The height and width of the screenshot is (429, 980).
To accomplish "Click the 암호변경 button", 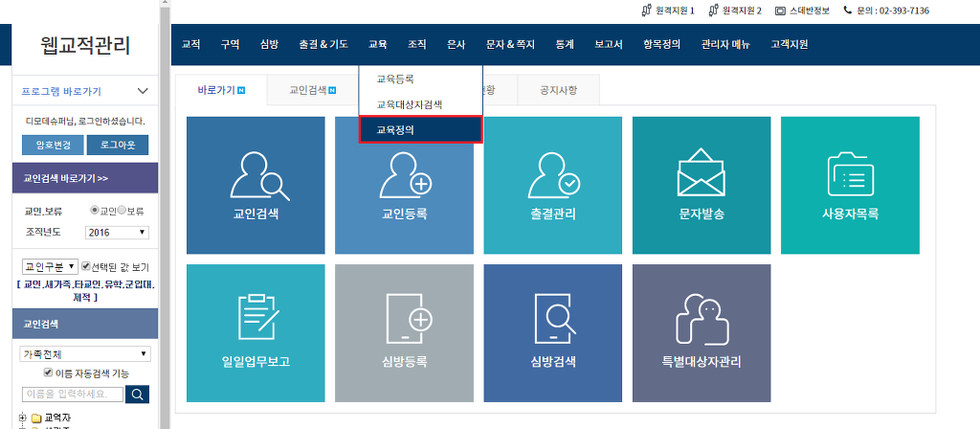I will tap(53, 146).
